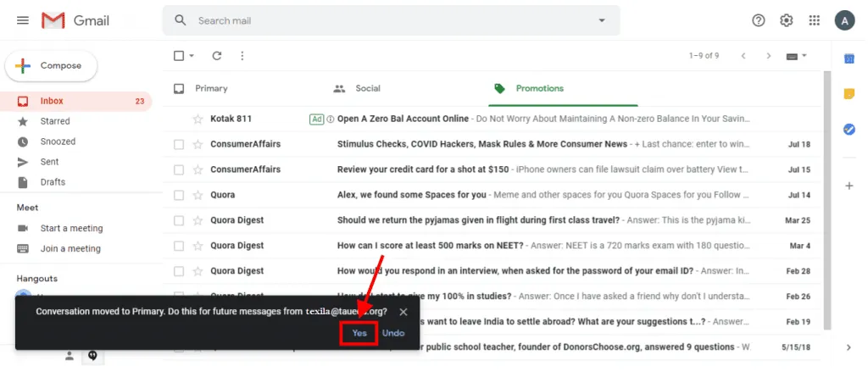Select the interview password email checkbox
This screenshot has height=377, width=868.
179,271
